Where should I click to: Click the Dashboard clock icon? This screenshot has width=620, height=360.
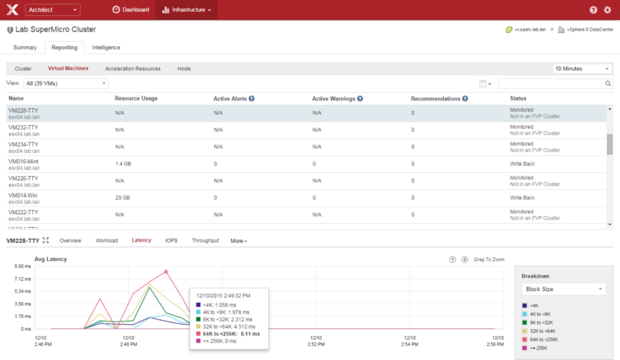(116, 9)
